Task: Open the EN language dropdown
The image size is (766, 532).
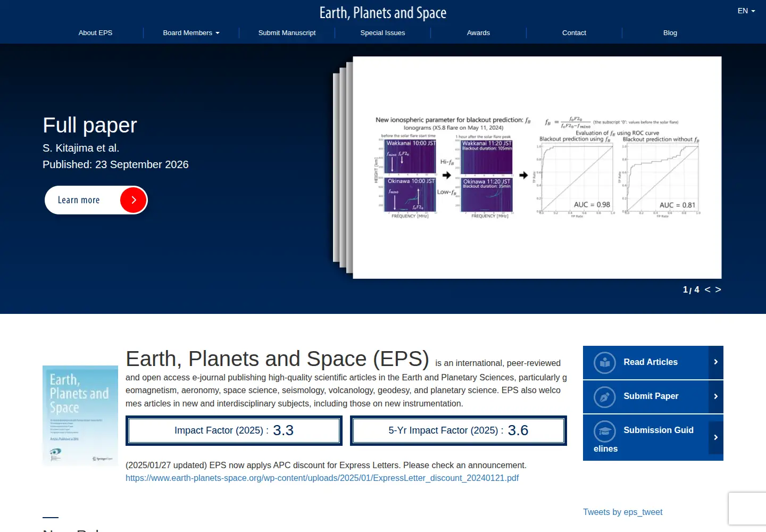Action: [x=746, y=11]
